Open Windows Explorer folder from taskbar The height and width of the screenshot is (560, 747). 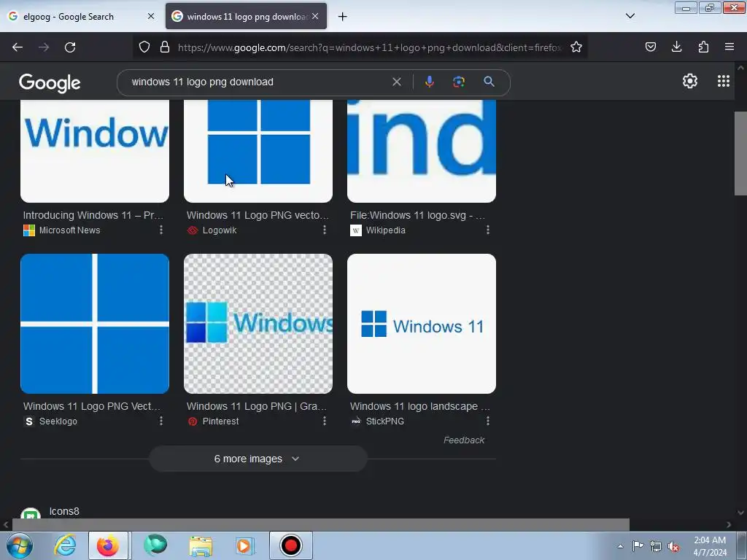tap(201, 545)
